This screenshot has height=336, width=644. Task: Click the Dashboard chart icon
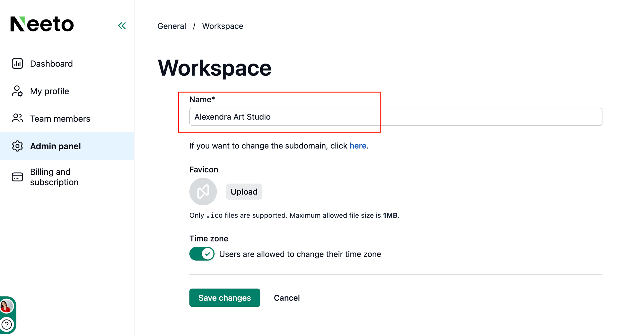(x=17, y=64)
